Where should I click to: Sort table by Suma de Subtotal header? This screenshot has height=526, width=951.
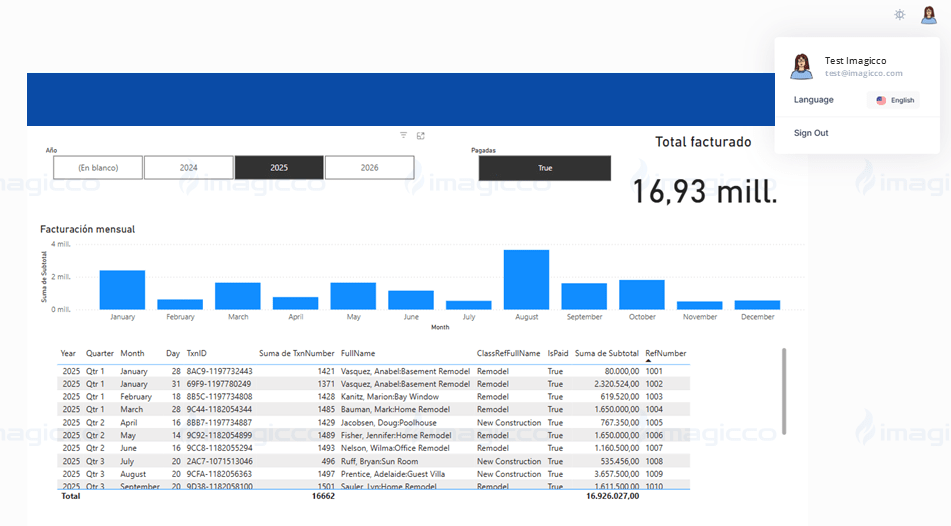point(606,353)
